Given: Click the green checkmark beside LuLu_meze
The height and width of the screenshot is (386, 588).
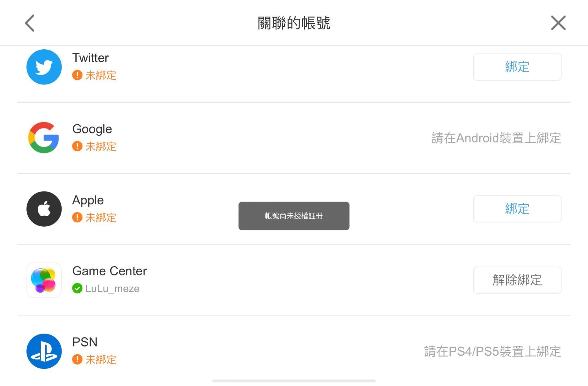Looking at the screenshot, I should 77,288.
